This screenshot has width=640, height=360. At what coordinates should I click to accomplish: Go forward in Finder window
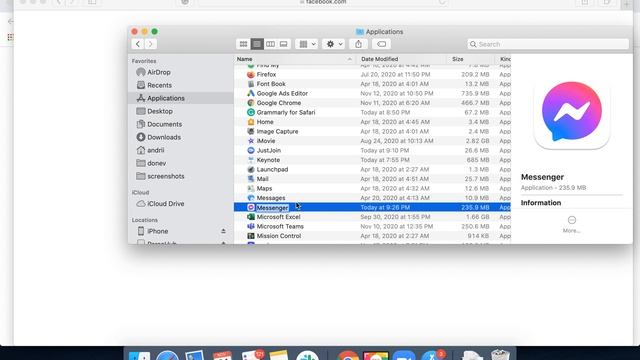[x=151, y=44]
